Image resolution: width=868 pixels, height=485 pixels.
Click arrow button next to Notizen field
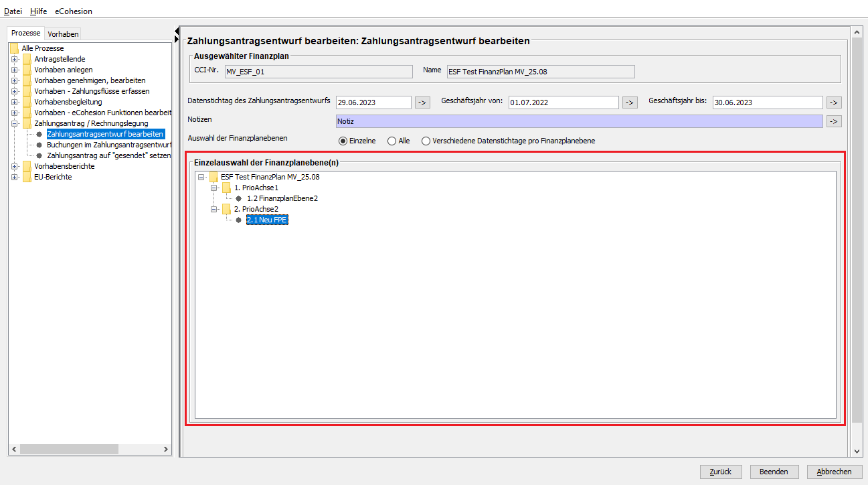(x=833, y=121)
